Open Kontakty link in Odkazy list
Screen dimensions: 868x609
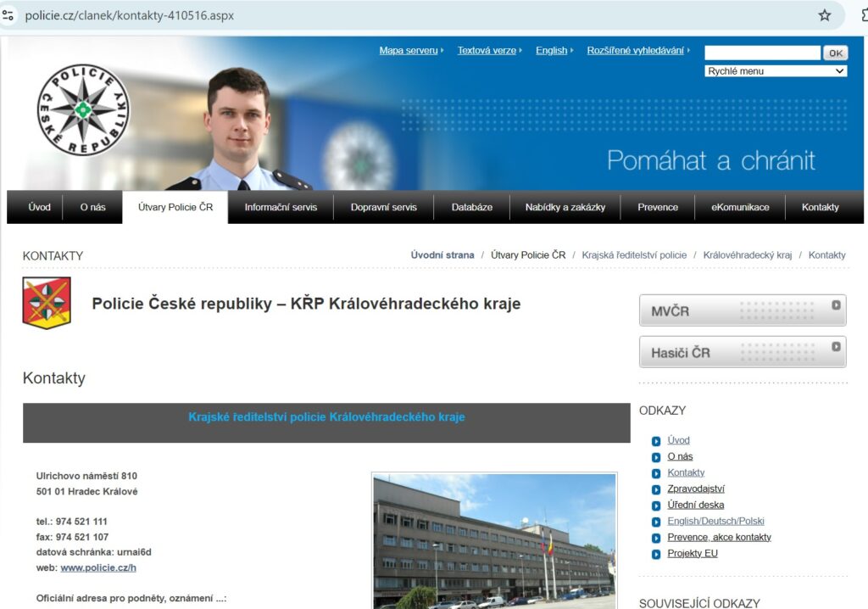coord(686,472)
